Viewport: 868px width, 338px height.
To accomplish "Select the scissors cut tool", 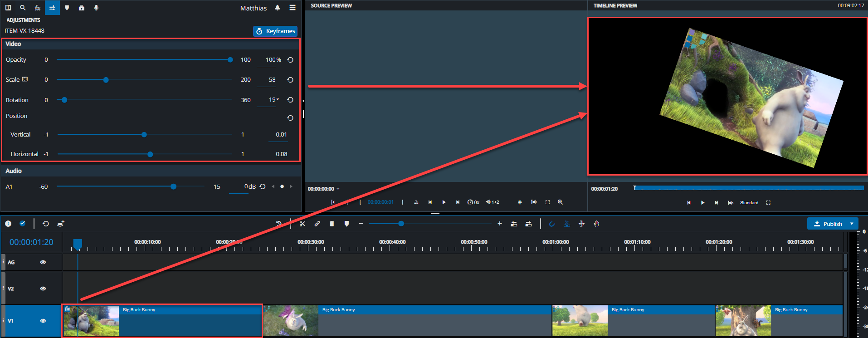I will click(x=302, y=224).
